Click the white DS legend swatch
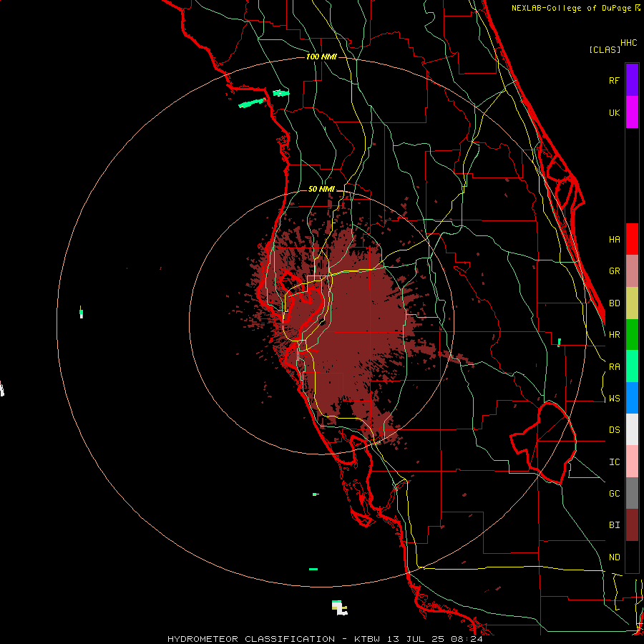 point(632,429)
